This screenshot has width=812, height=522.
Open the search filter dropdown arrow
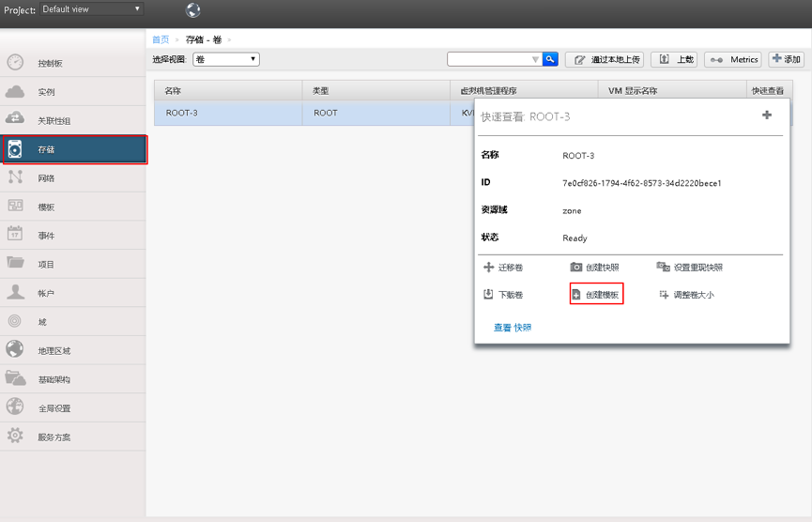[536, 60]
